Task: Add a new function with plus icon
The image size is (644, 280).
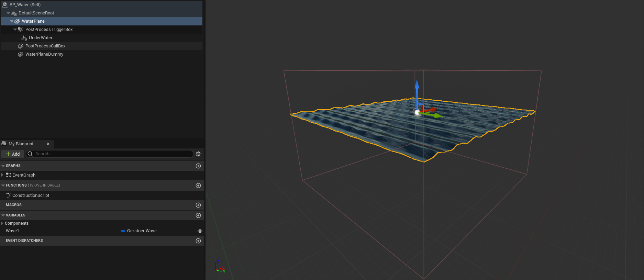Action: [198, 186]
